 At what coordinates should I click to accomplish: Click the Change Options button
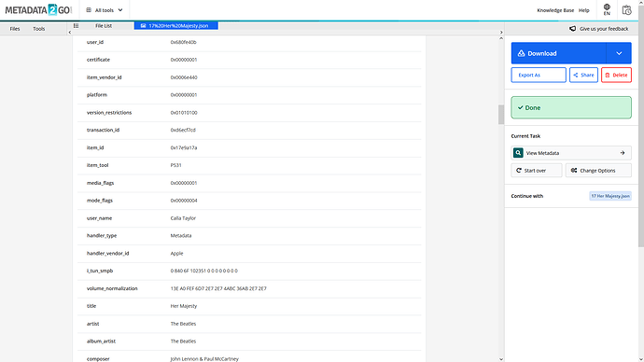(x=598, y=171)
